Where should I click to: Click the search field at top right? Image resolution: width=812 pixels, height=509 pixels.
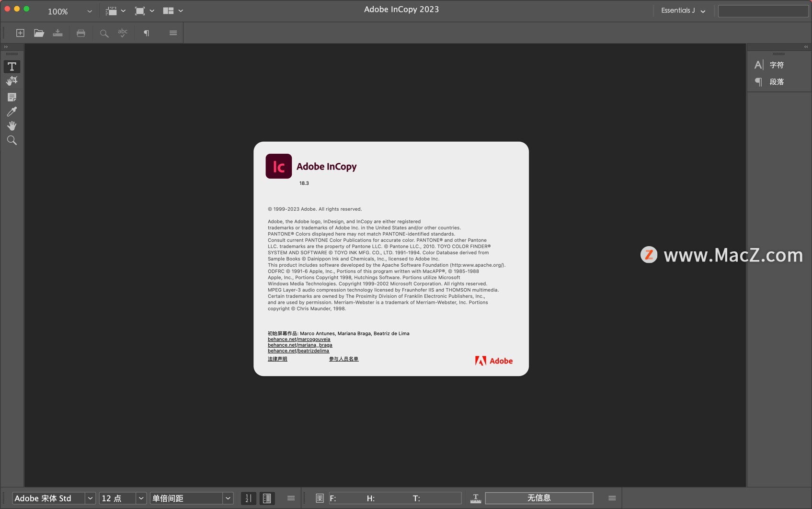pyautogui.click(x=763, y=11)
